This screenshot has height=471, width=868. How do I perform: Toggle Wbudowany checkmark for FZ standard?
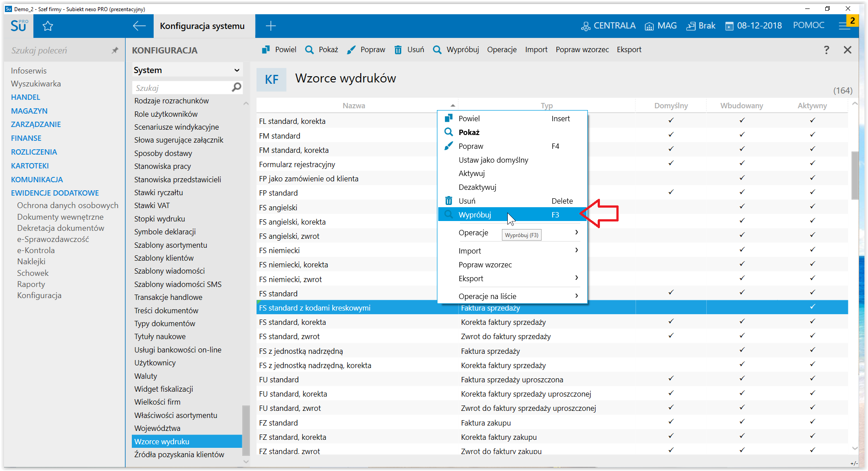742,422
